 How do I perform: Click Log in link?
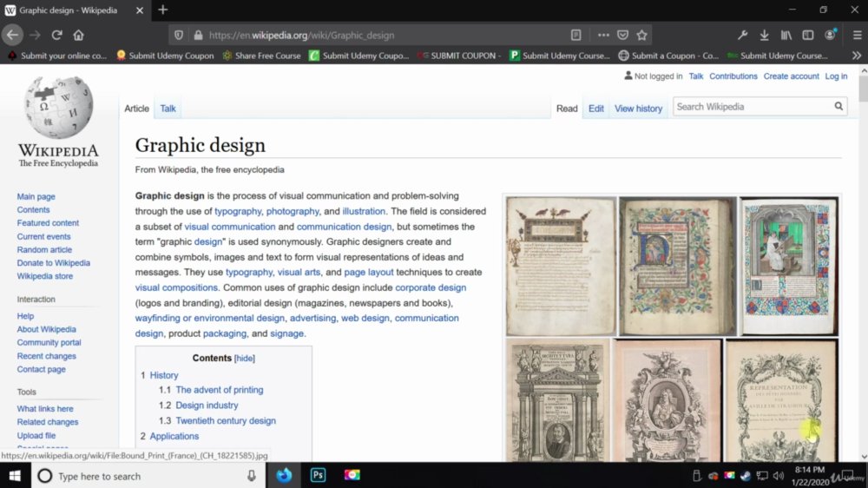836,76
